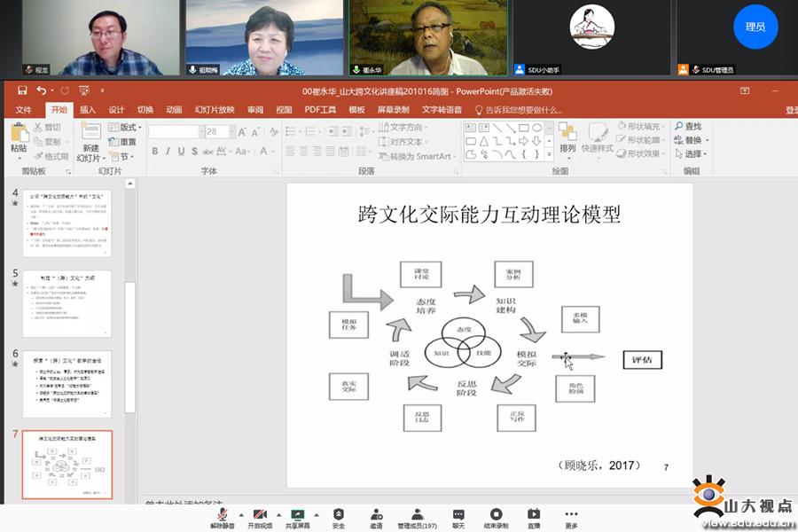Undo the last action in PowerPoint

tap(41, 90)
